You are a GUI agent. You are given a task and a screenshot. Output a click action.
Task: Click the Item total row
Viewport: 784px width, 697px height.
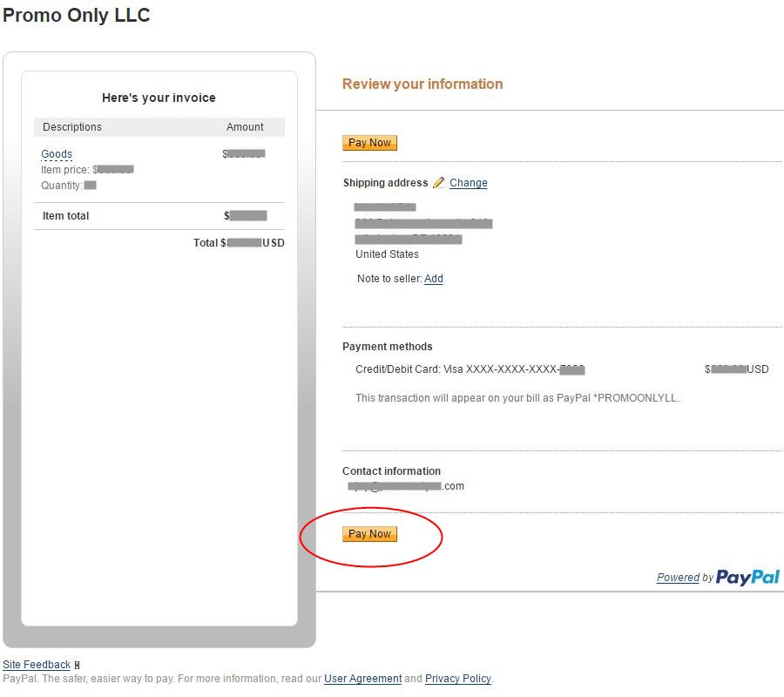(x=66, y=216)
